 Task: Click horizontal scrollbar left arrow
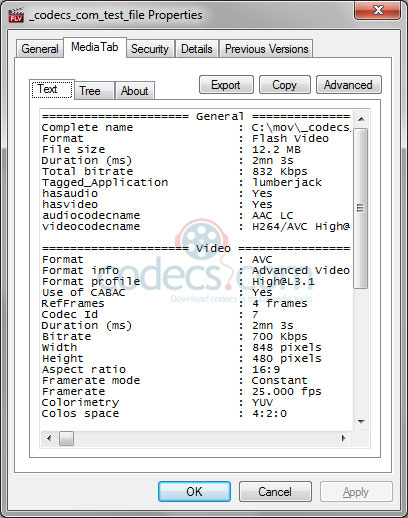click(49, 438)
